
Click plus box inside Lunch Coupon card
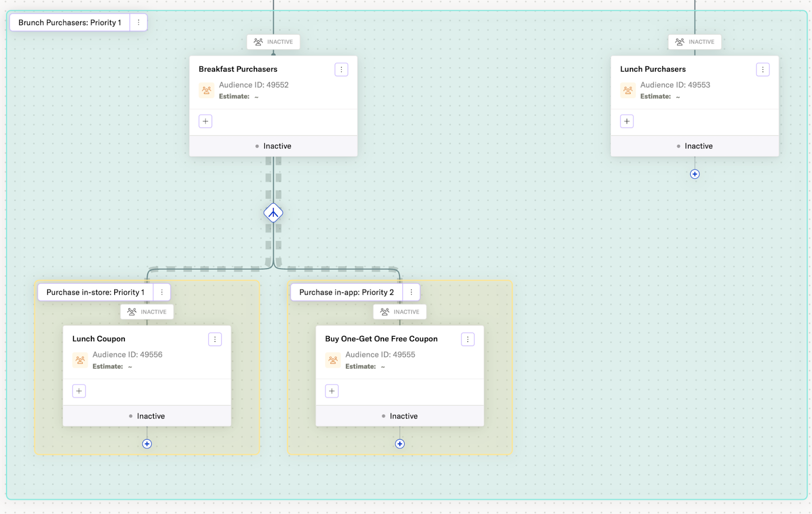[x=79, y=391]
